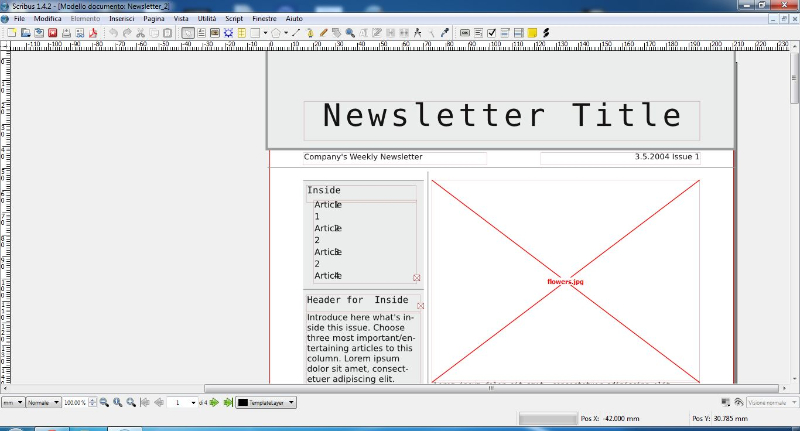The width and height of the screenshot is (800, 431).
Task: Open Script menu
Action: click(x=234, y=18)
